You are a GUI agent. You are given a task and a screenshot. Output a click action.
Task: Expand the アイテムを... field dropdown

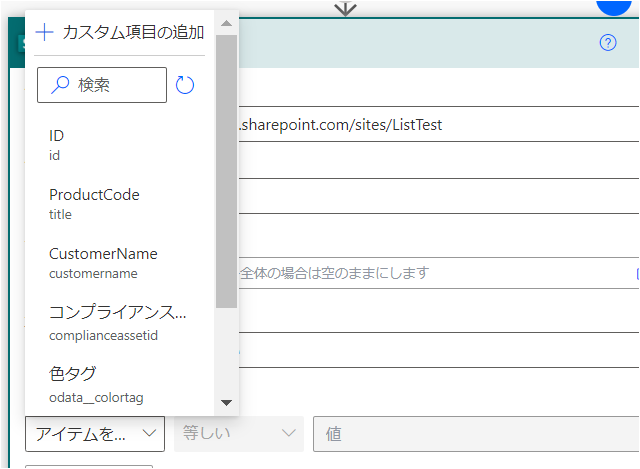95,433
